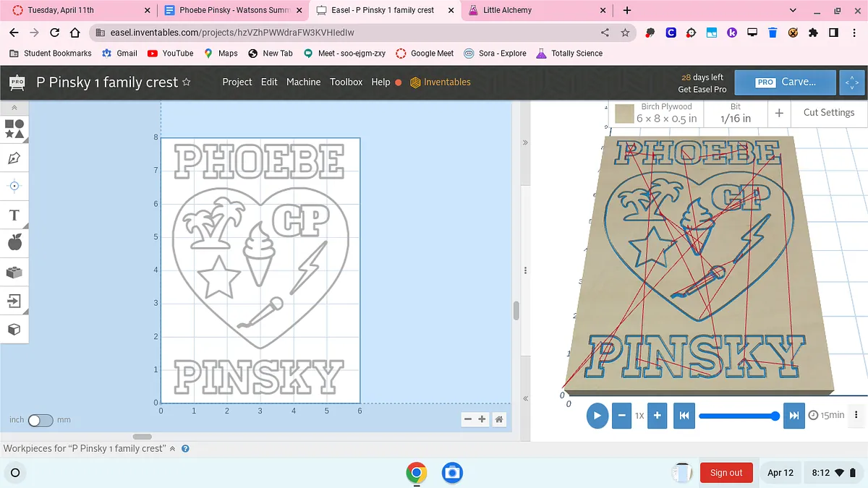868x488 pixels.
Task: Toggle units between inch and mm
Action: (x=40, y=420)
